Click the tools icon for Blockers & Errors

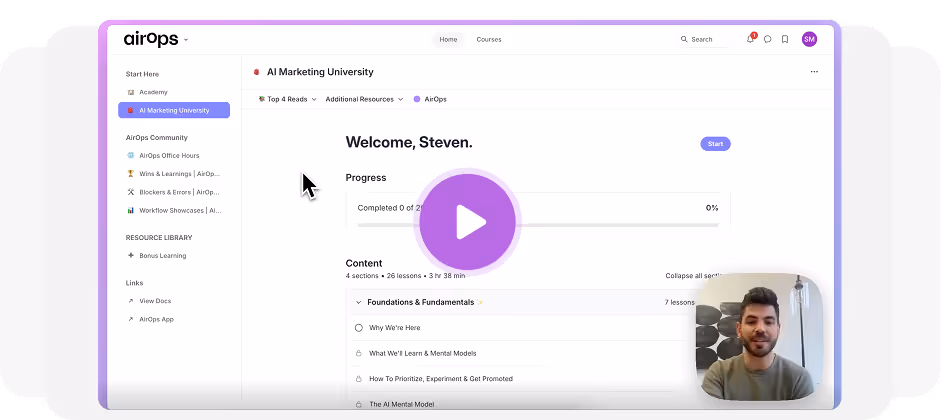point(131,192)
